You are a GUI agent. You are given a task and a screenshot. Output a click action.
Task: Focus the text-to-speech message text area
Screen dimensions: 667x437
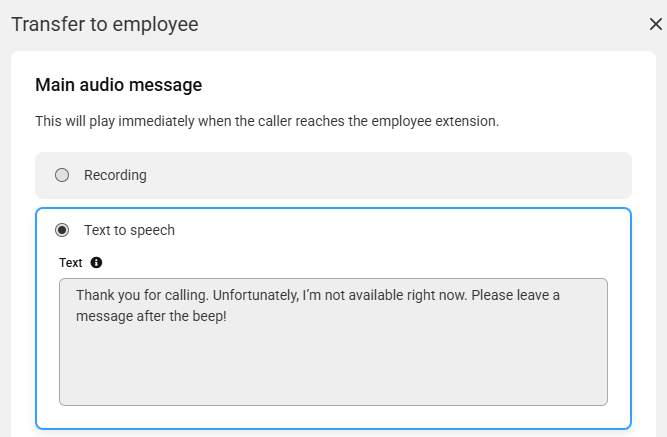[x=334, y=342]
